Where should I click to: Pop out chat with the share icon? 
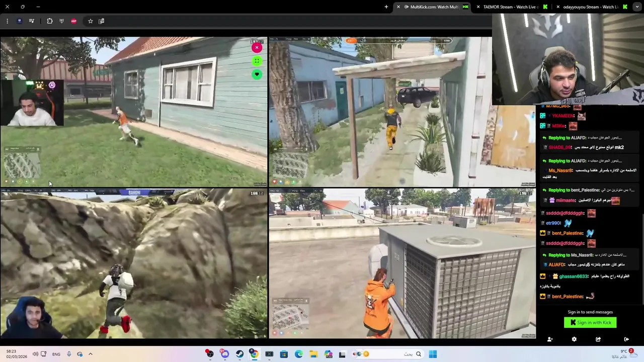[598, 339]
